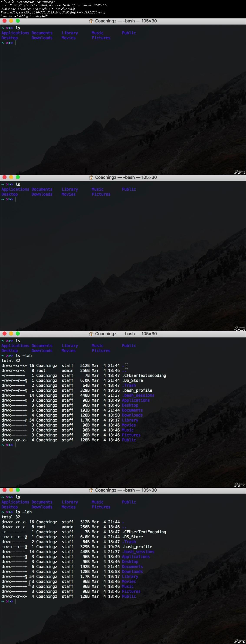The height and width of the screenshot is (644, 246).
Task: Click the '1.7K' size value, 00:00:40 frame
Action: click(x=85, y=420)
